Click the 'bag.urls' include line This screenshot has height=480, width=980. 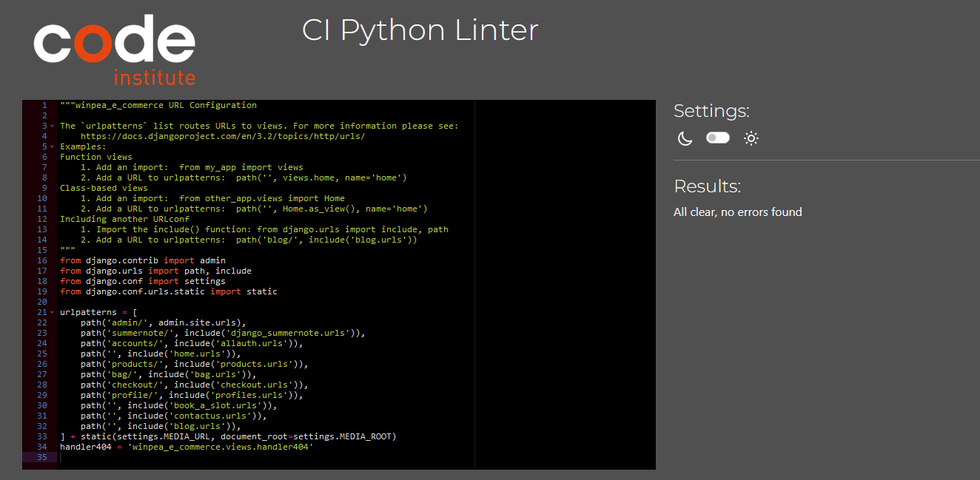(x=168, y=374)
